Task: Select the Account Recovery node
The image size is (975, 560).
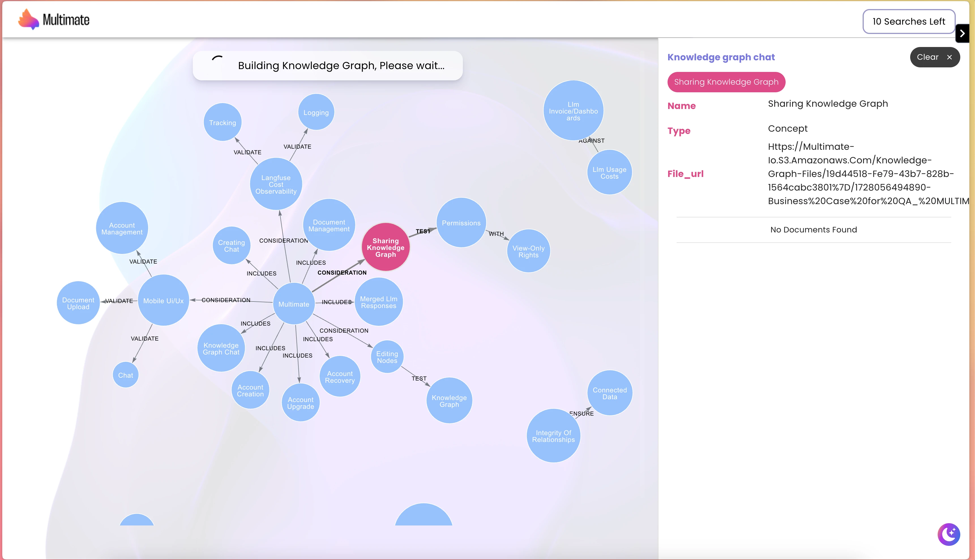Action: tap(340, 377)
